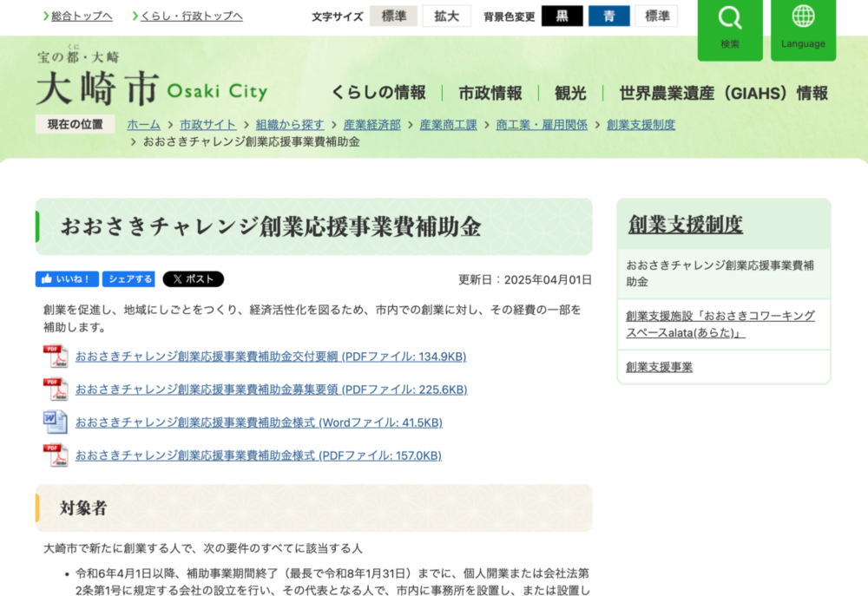Open くらしの情報 navigation menu
Viewport: 868px width, 596px height.
[x=379, y=93]
